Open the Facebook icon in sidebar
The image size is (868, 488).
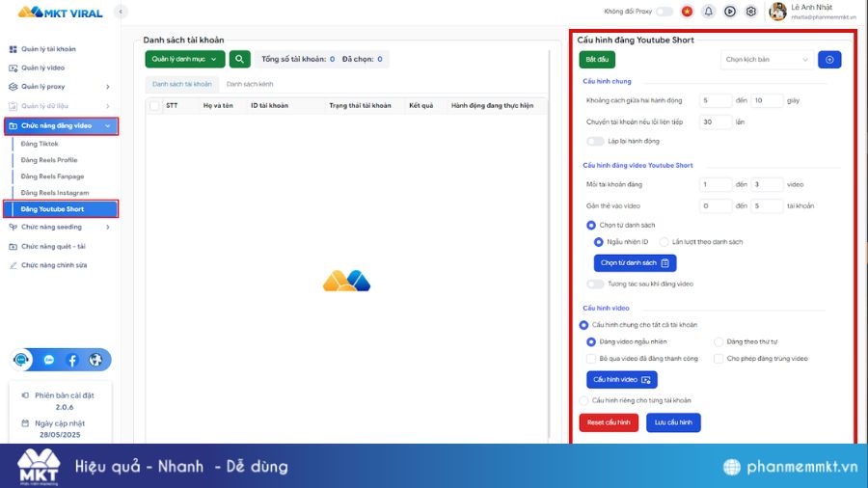(72, 360)
